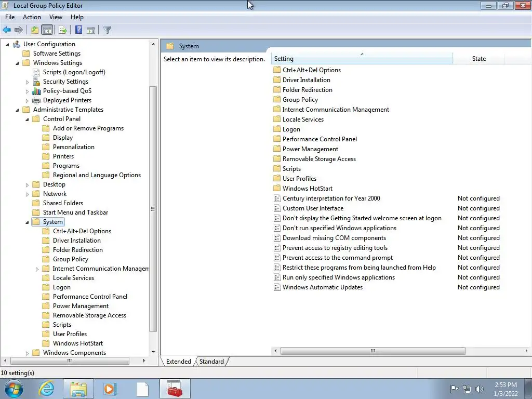Open Internet Explorer from the taskbar
This screenshot has height=399, width=532.
[x=46, y=389]
